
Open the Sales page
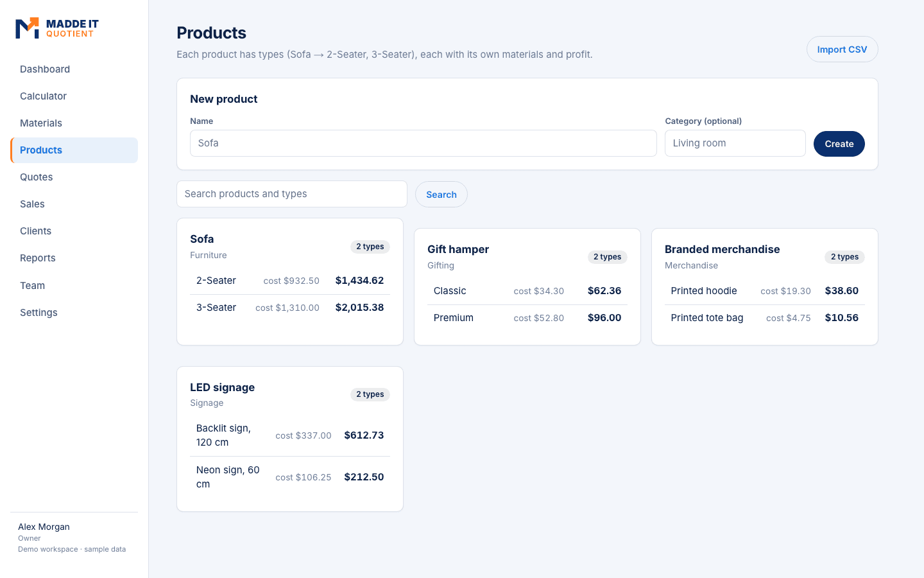tap(74, 204)
